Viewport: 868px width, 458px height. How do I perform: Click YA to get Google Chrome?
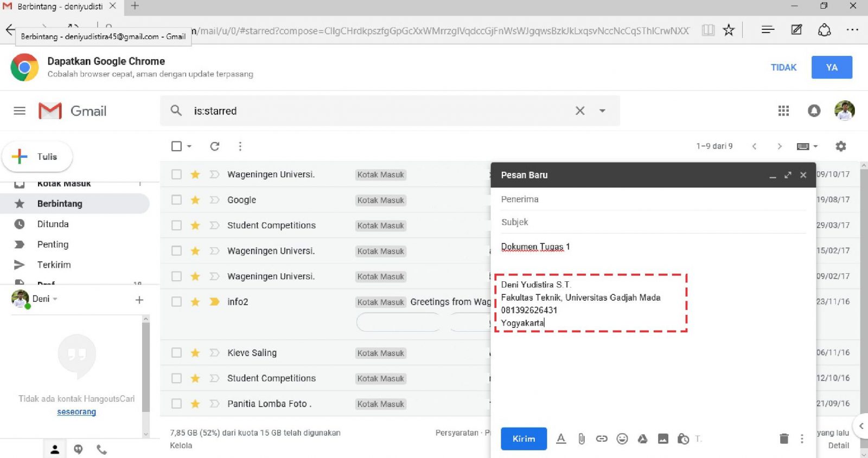832,68
